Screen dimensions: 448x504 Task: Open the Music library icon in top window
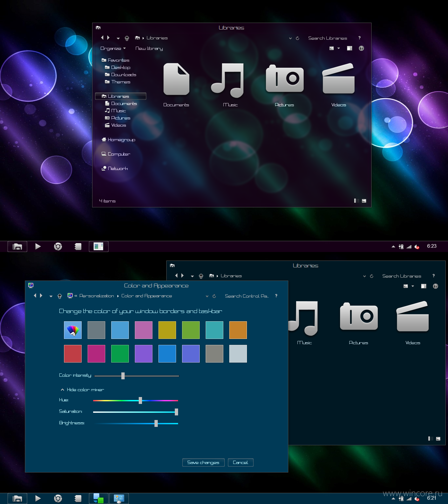pos(228,80)
